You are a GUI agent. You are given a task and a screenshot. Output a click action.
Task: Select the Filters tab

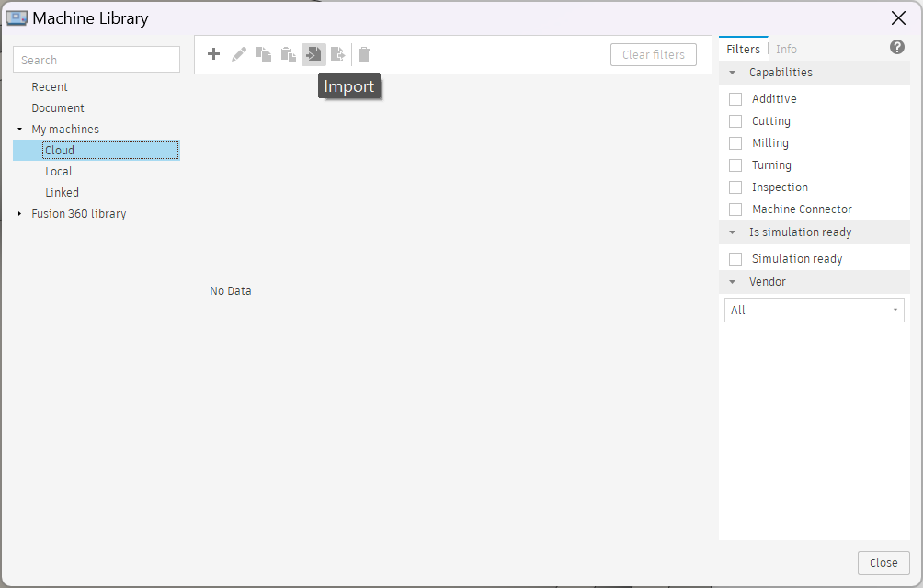743,50
